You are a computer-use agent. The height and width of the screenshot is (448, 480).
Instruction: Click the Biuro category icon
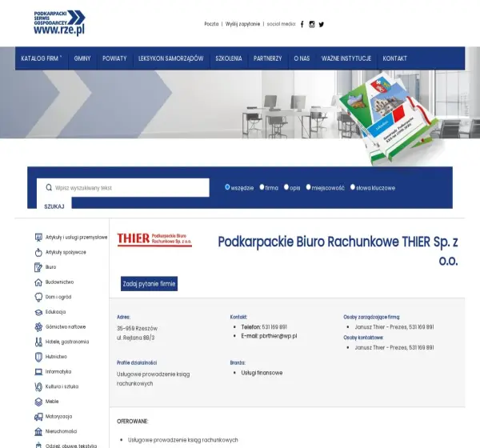(x=38, y=267)
